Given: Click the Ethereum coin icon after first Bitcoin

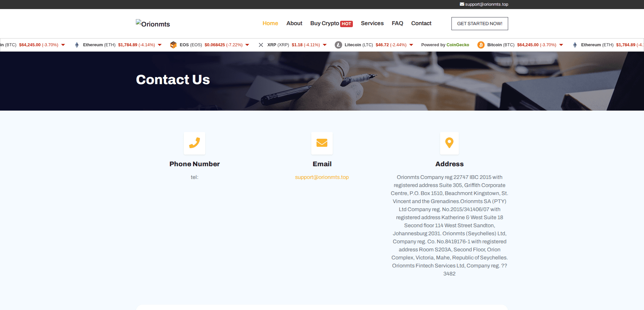Looking at the screenshot, I should 77,45.
